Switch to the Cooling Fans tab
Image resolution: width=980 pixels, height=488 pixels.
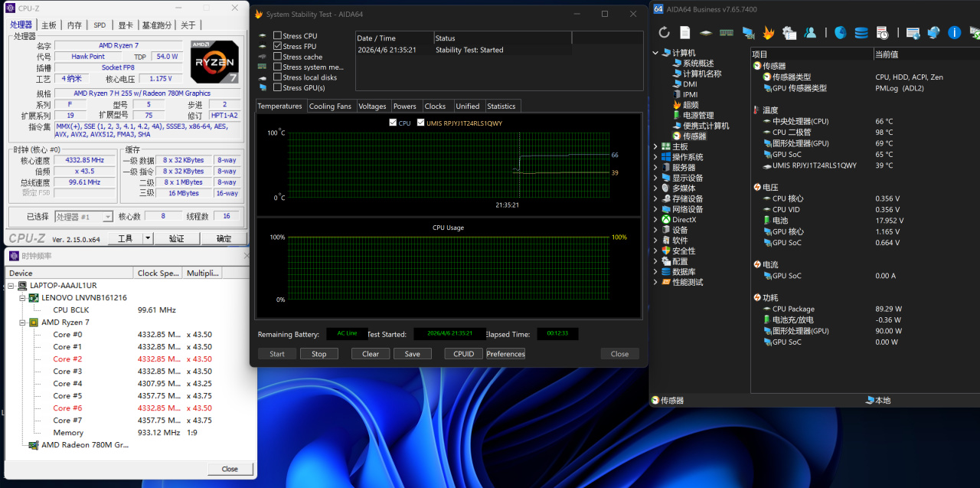tap(330, 106)
